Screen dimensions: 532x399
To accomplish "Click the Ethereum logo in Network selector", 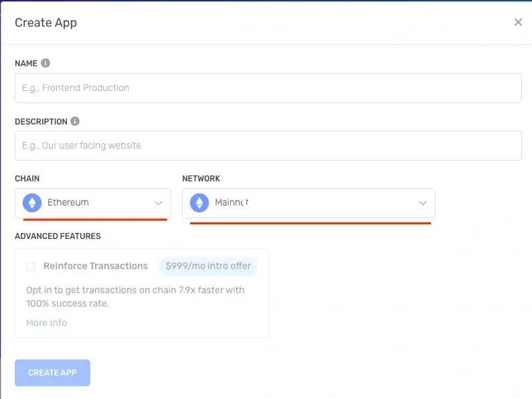I will 199,203.
